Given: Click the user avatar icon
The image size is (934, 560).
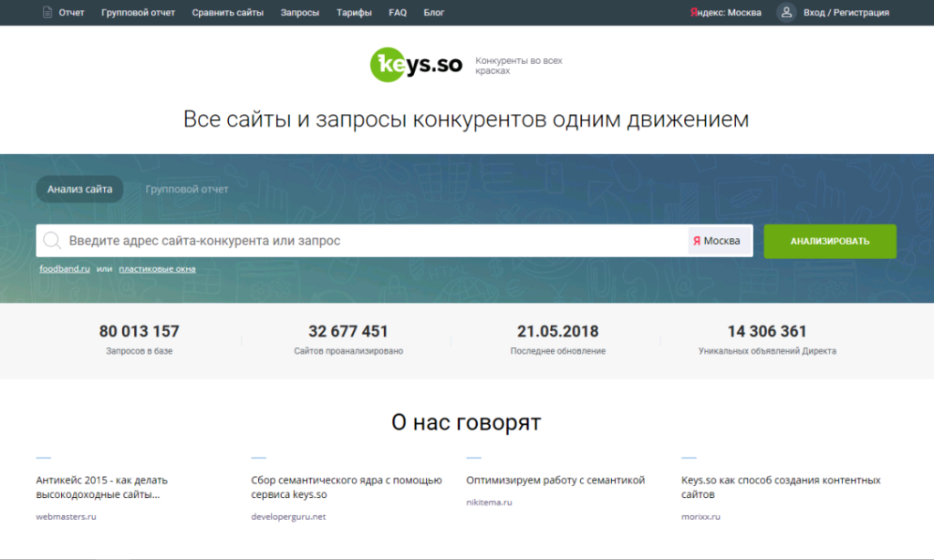Looking at the screenshot, I should [x=786, y=12].
